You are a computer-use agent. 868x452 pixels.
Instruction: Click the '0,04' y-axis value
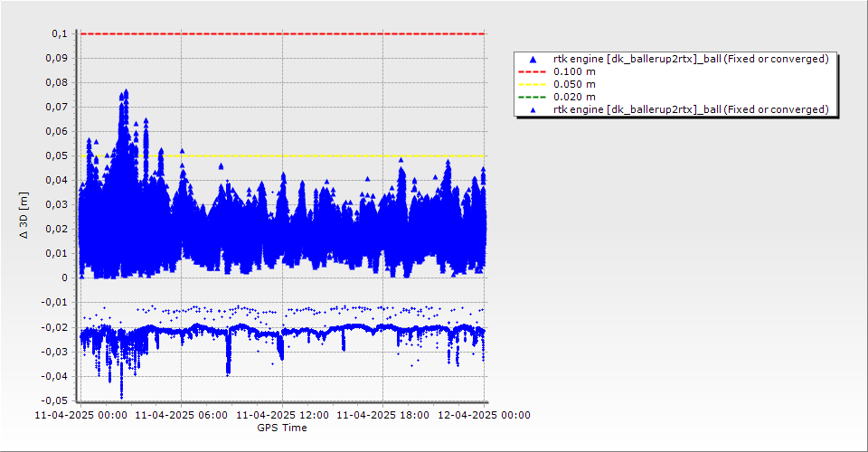click(57, 180)
